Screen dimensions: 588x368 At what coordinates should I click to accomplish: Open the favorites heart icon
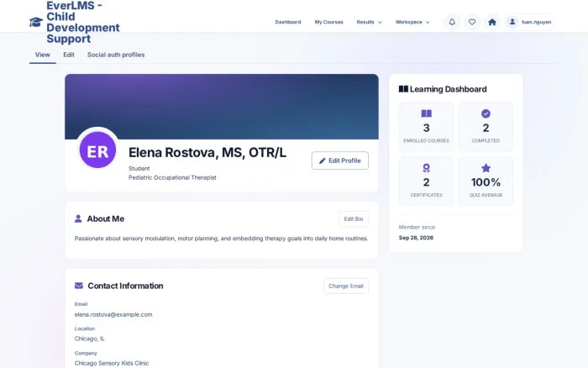pyautogui.click(x=472, y=22)
